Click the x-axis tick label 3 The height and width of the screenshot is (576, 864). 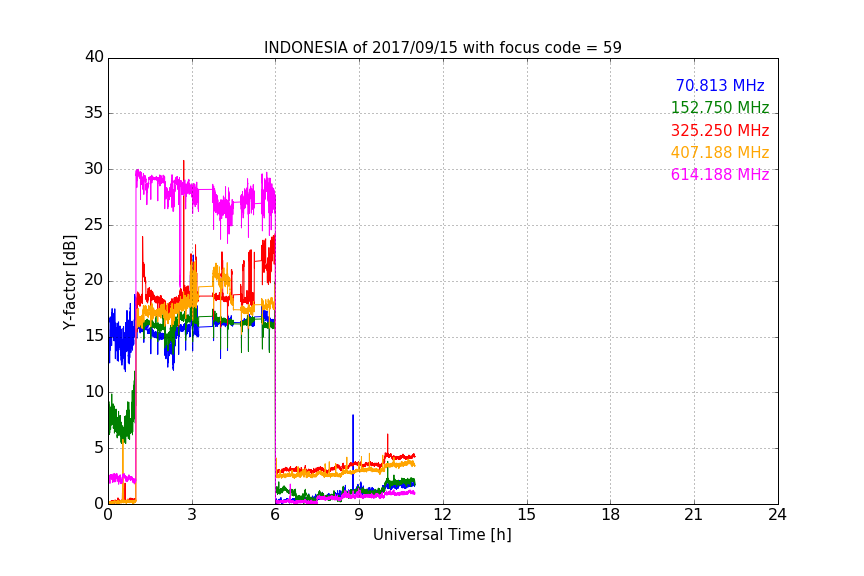(x=192, y=515)
